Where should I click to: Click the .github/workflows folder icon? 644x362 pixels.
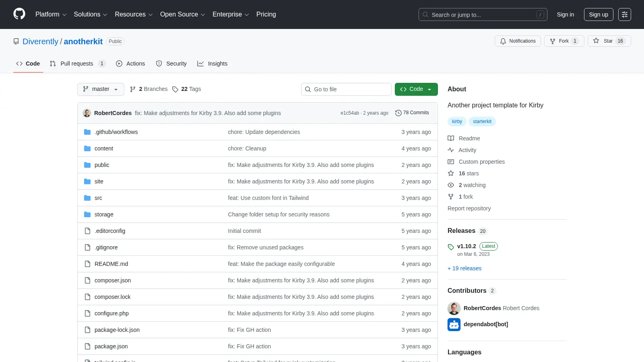[x=87, y=132]
